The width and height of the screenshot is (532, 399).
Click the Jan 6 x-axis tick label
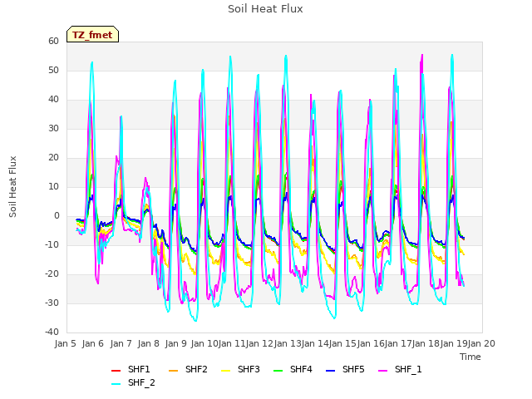tap(92, 343)
